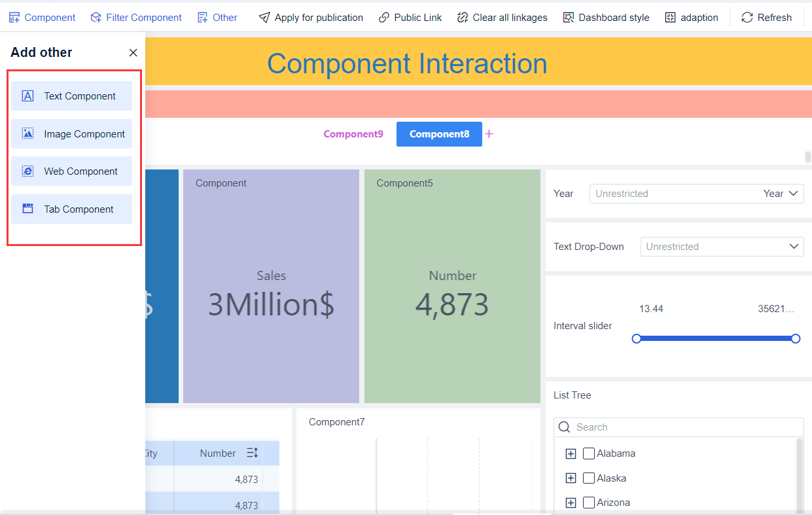Click the adaption icon in the toolbar
This screenshot has height=515, width=812.
click(670, 17)
